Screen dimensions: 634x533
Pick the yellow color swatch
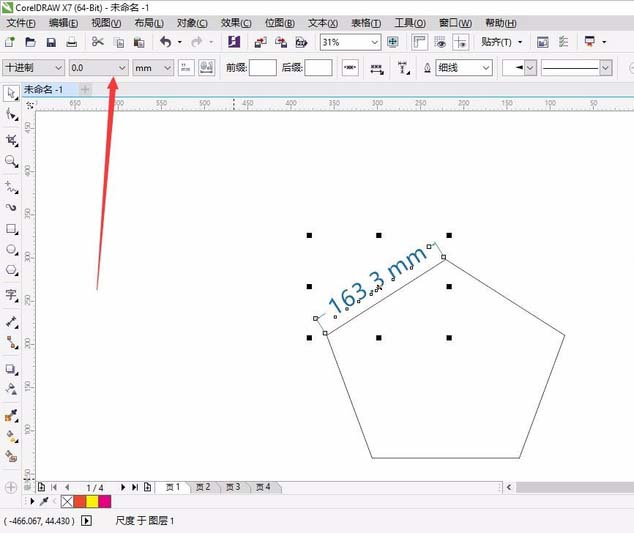pyautogui.click(x=91, y=501)
